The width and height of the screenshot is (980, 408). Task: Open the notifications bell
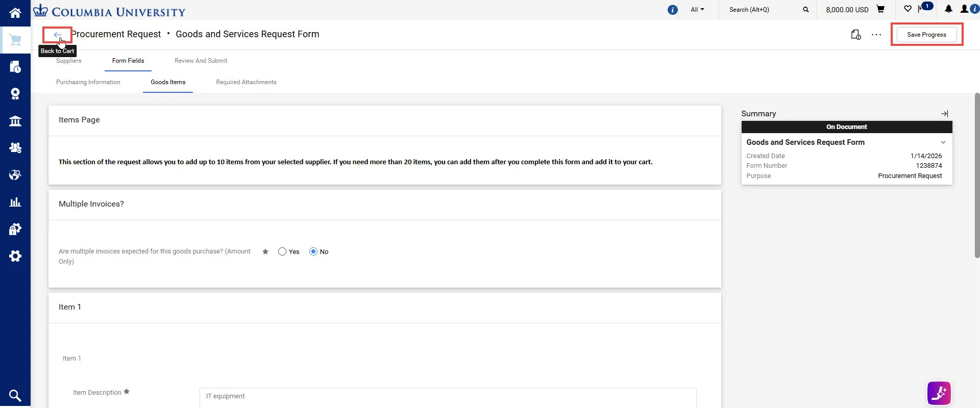coord(948,9)
